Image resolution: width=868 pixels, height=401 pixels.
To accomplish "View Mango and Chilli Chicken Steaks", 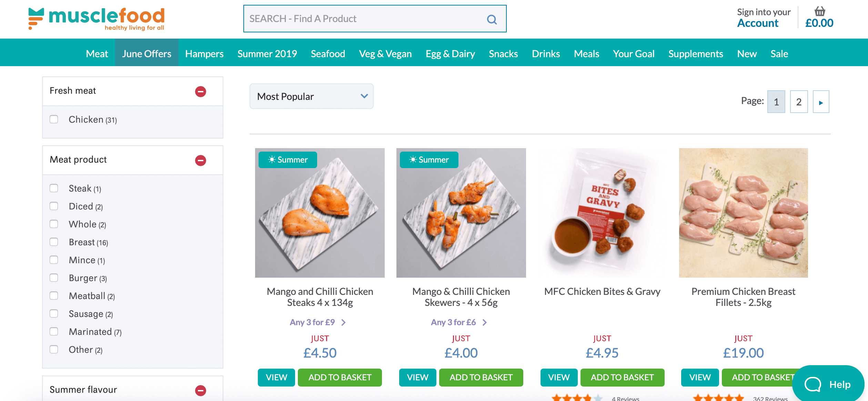I will (276, 378).
